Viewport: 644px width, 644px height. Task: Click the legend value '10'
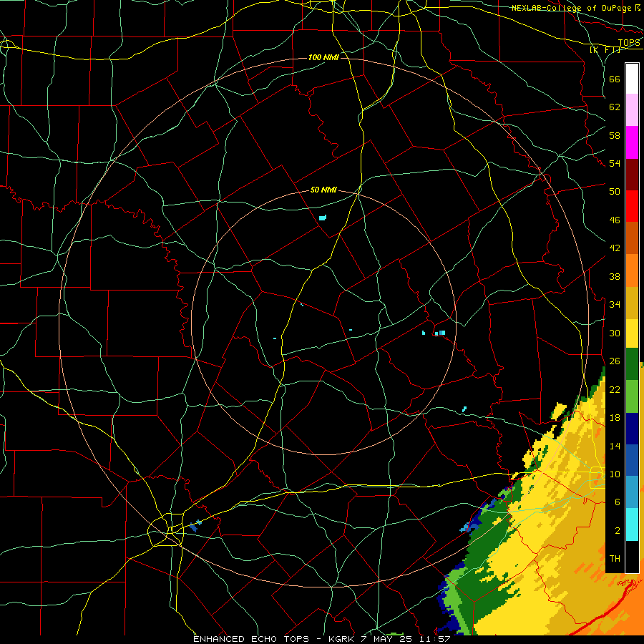[x=615, y=474]
